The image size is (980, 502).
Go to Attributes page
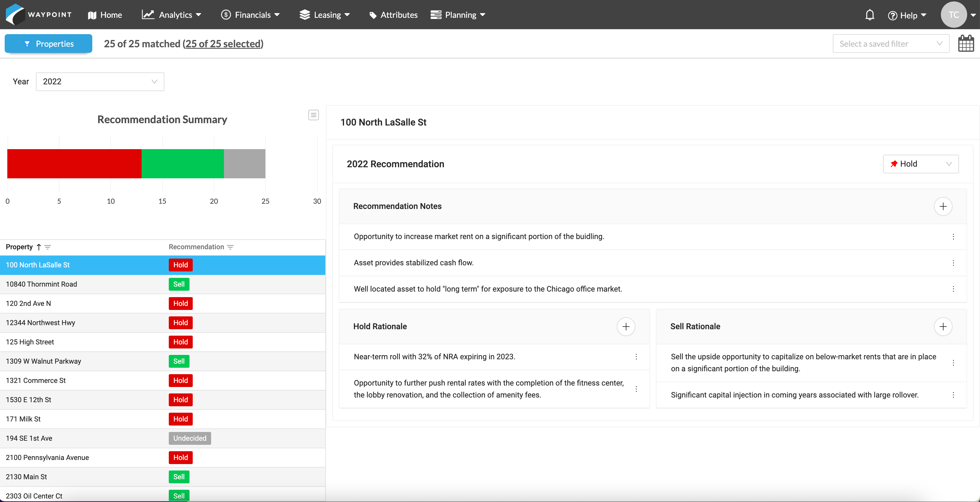[393, 15]
